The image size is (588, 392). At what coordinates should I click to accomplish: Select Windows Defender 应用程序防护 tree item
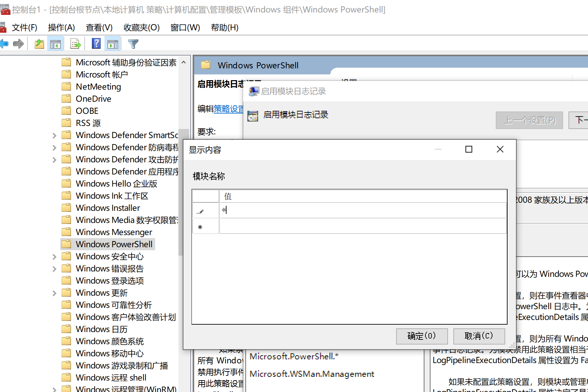pos(127,171)
